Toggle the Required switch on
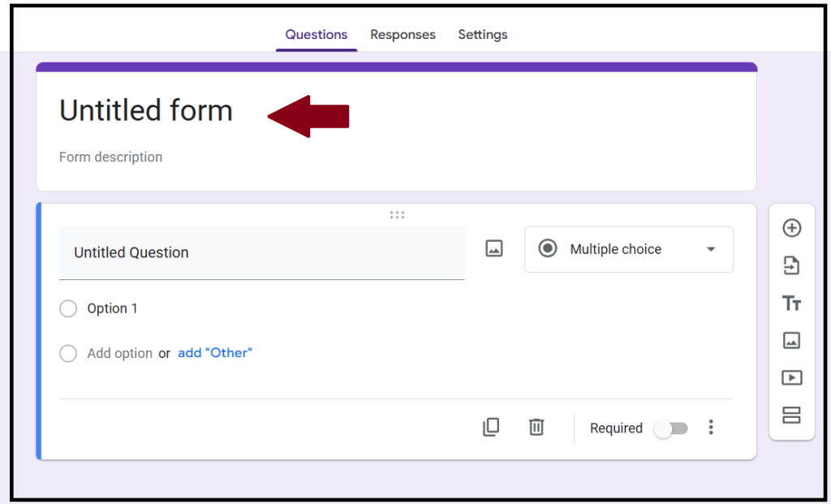Viewport: 831px width, 504px height. (x=671, y=429)
